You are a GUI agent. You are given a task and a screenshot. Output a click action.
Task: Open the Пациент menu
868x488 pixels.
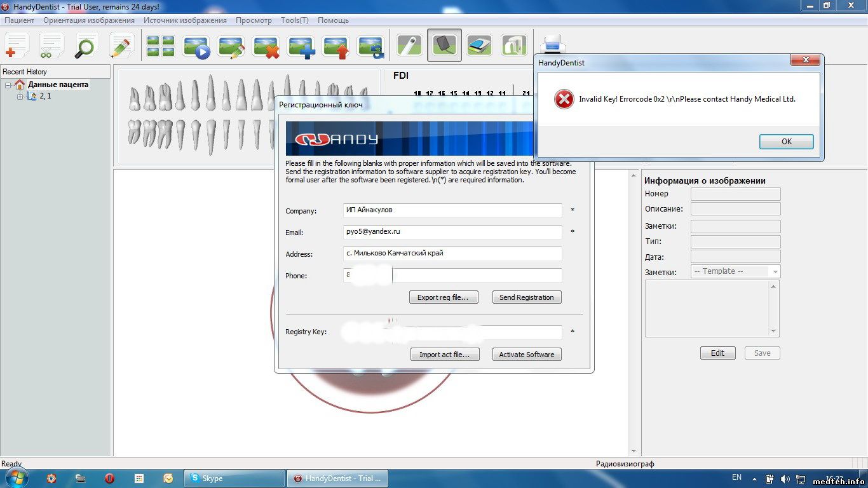pyautogui.click(x=20, y=20)
